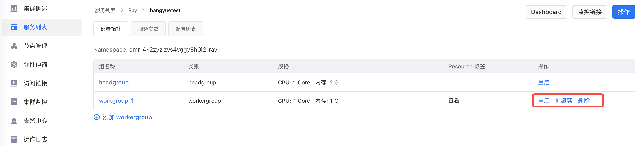Click 删除 for workgroup-1

click(584, 101)
